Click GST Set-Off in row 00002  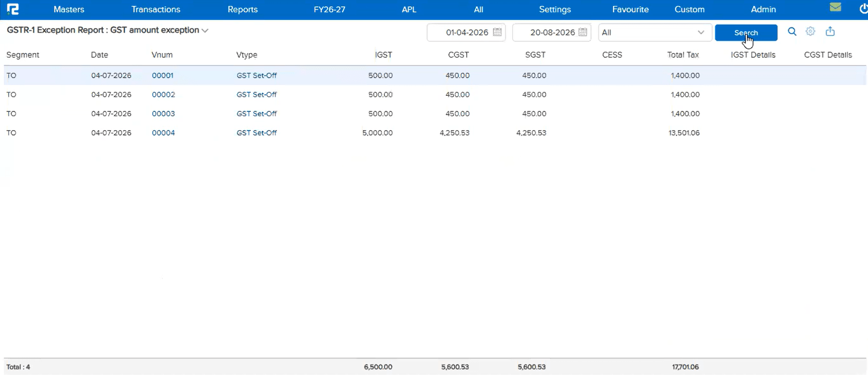257,95
